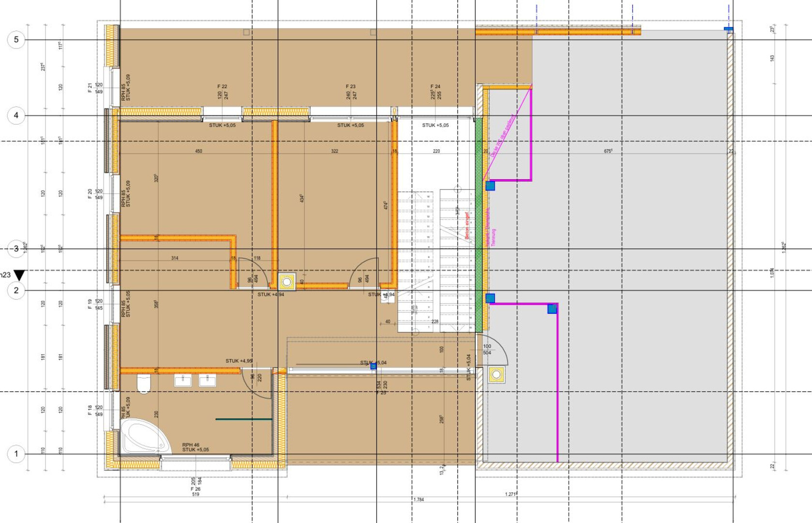Image resolution: width=812 pixels, height=523 pixels.
Task: Click grid axis bubble number 5
Action: tap(16, 40)
